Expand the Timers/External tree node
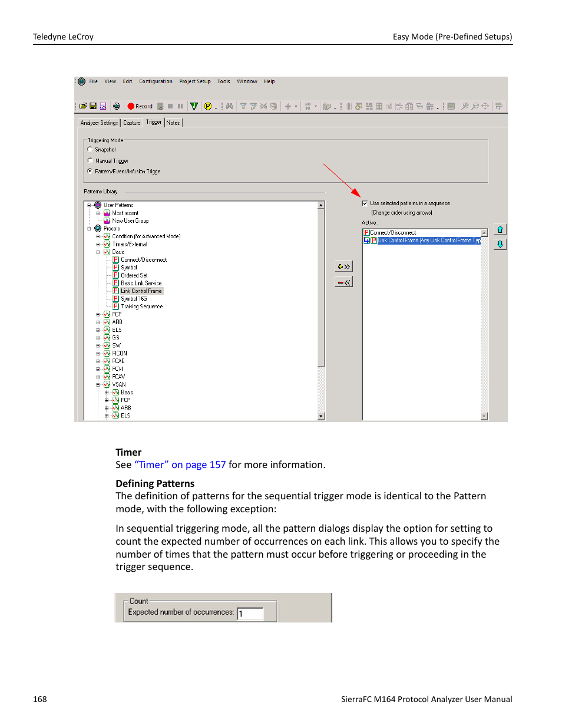 coord(98,244)
